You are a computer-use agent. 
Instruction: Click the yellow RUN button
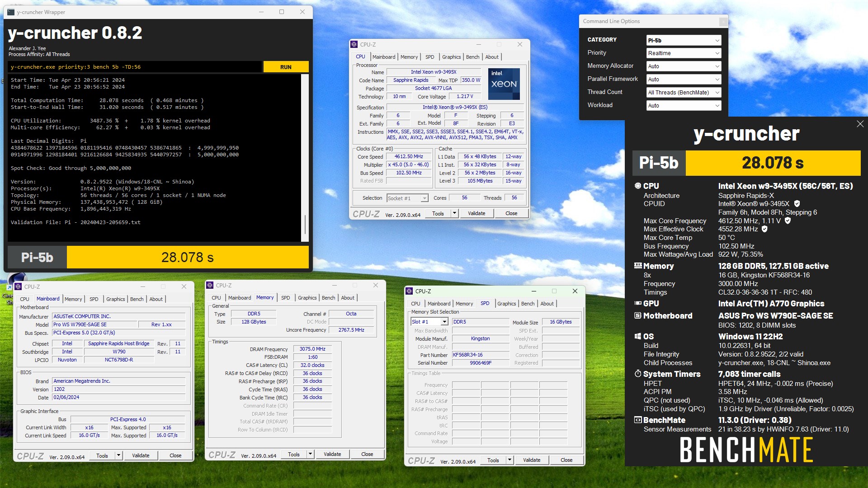tap(286, 67)
